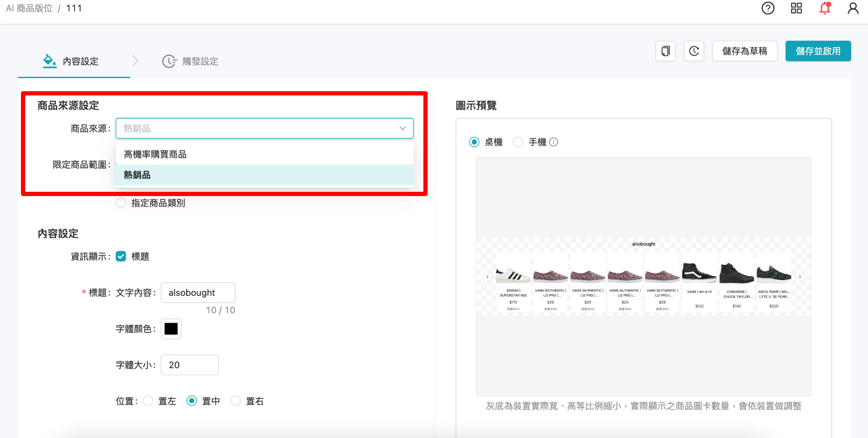Click the duplicate/copy document icon
Image resolution: width=868 pixels, height=438 pixels.
(665, 51)
